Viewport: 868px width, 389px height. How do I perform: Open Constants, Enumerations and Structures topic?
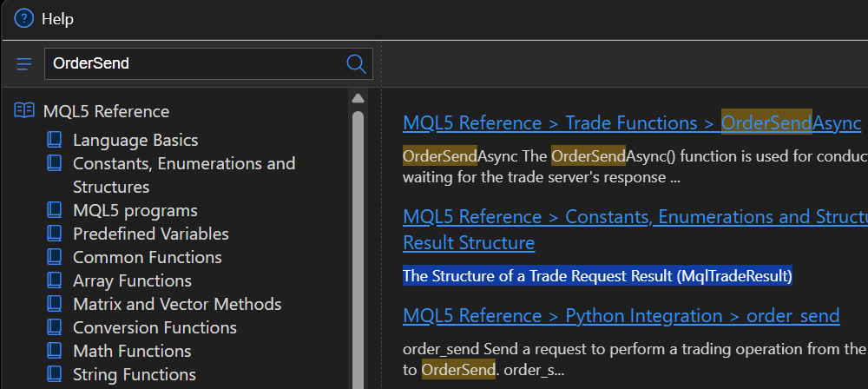(183, 163)
